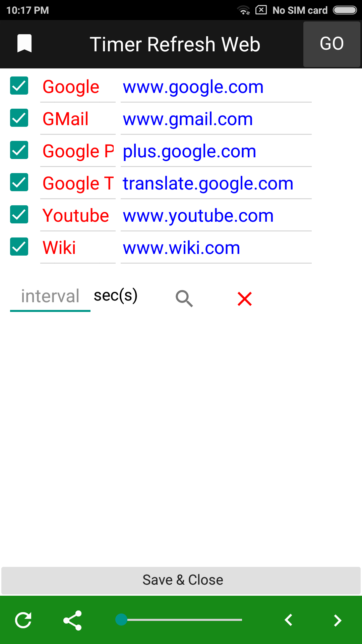Edit the Youtube name field
Screen dimensions: 362x644
[x=78, y=216]
